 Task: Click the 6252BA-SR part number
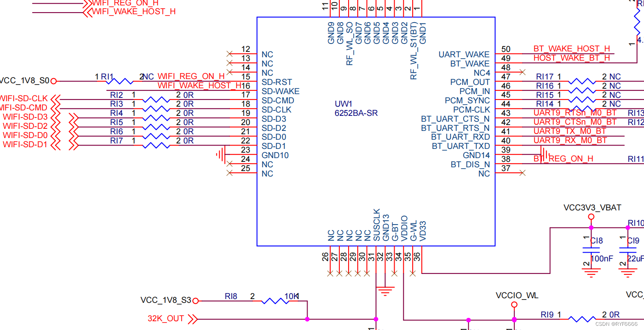coord(356,113)
